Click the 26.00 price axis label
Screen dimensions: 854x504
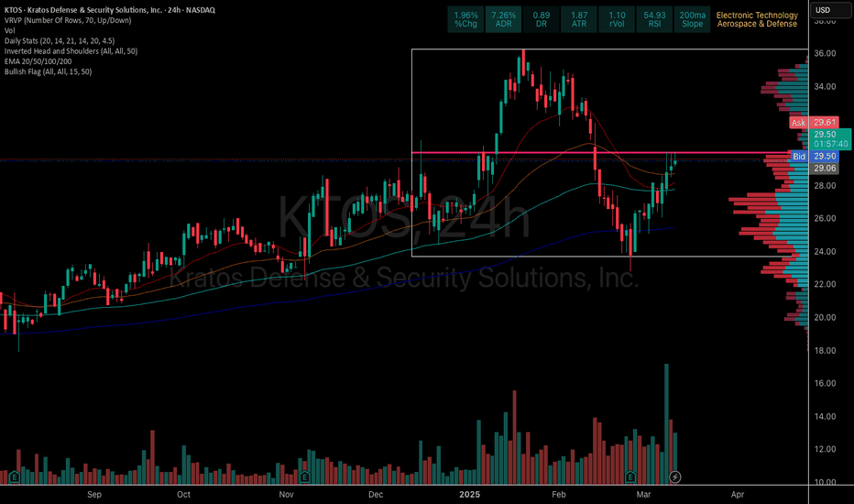pyautogui.click(x=825, y=218)
